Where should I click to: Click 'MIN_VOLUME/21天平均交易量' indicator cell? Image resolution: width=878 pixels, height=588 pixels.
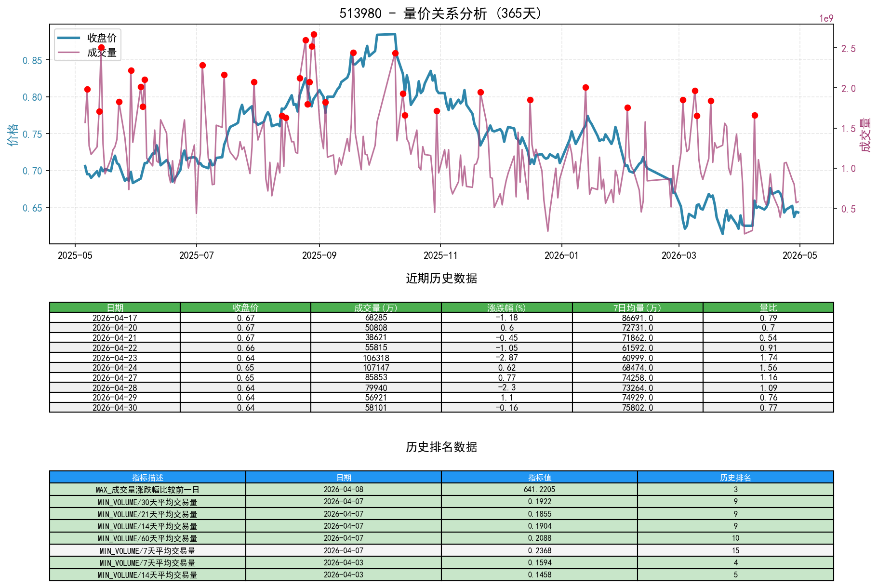click(x=147, y=514)
